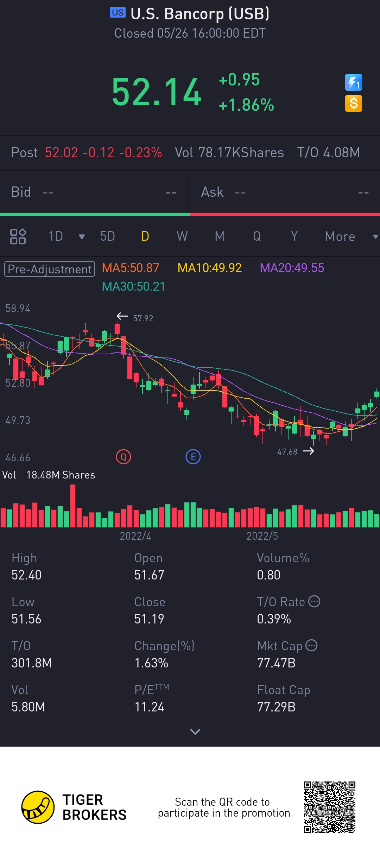Tap the Ask quote panel
Viewport: 380px width, 868px height.
(x=284, y=192)
